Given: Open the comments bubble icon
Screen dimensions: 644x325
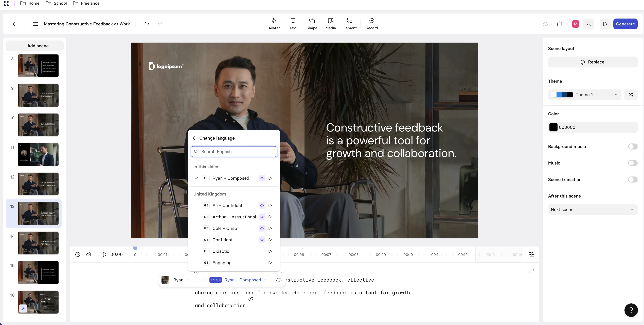Looking at the screenshot, I should 559,24.
